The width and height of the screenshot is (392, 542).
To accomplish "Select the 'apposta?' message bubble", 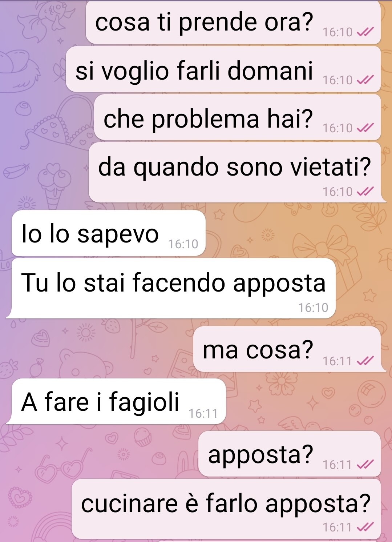I will click(290, 454).
